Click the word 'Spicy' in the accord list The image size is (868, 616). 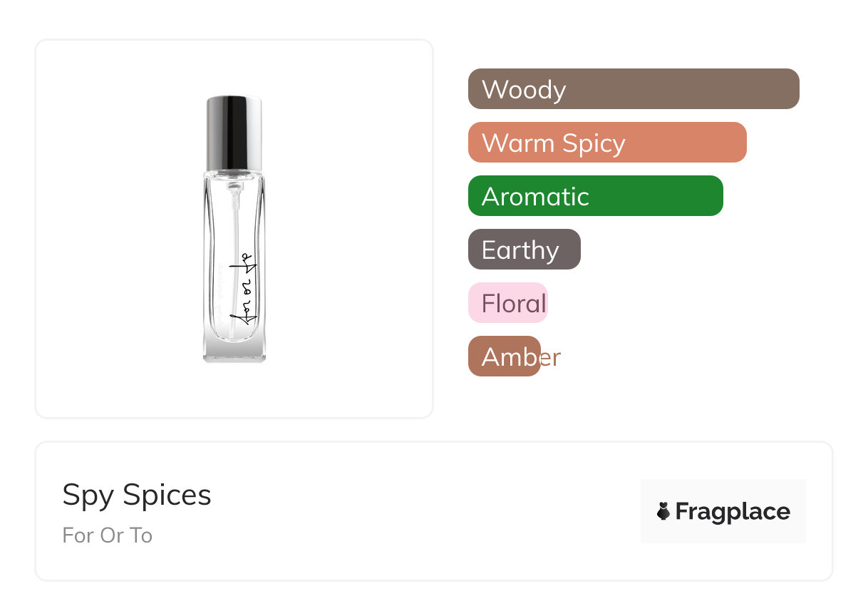click(x=594, y=143)
